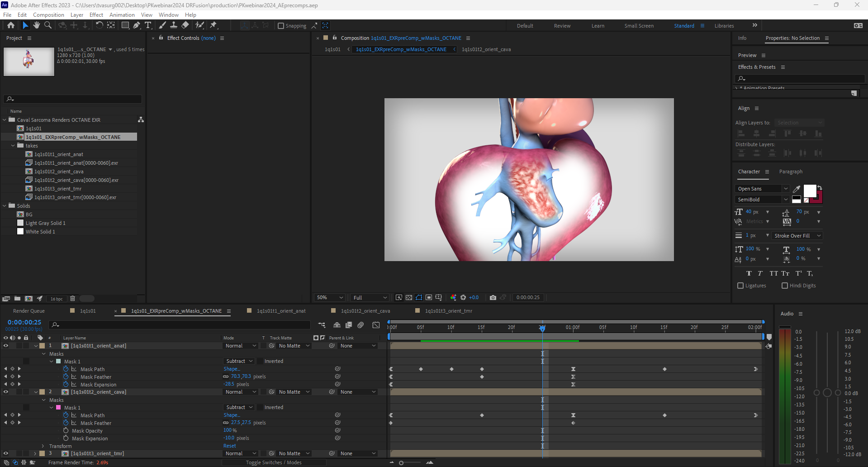The height and width of the screenshot is (467, 868).
Task: Hide the 1q1s01t3_orient_tmr layer
Action: (x=6, y=453)
